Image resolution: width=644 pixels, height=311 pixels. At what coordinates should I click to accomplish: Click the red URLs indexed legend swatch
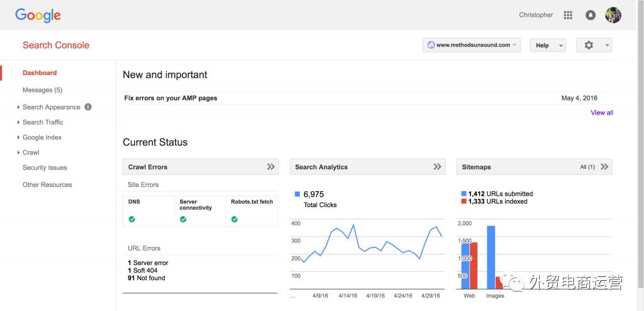tap(464, 201)
